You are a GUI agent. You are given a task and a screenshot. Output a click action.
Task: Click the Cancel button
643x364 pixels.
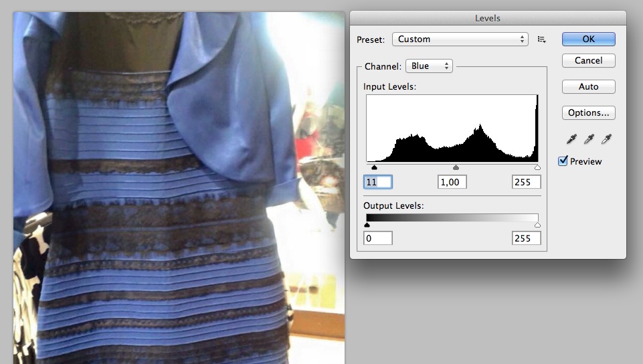pos(588,60)
